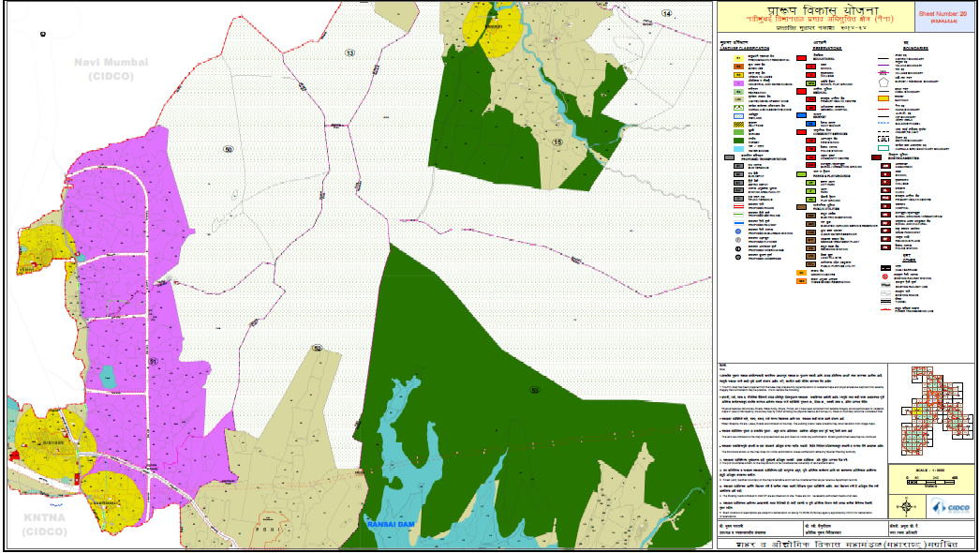Click sector number 50 marker

[x=228, y=150]
